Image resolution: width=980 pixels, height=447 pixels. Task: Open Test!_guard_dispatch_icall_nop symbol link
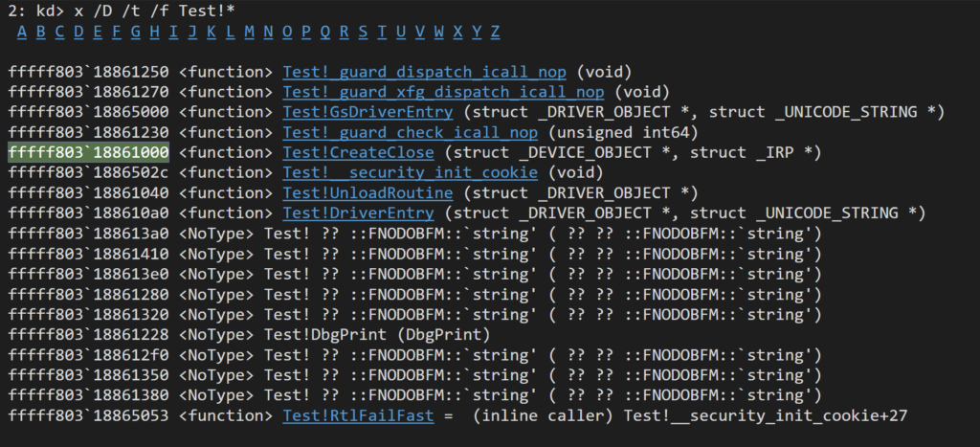[424, 72]
